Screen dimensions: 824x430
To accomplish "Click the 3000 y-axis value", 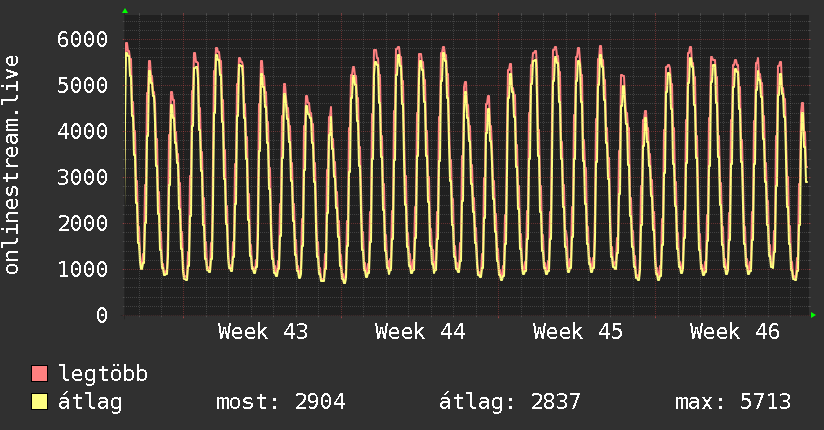I will [83, 177].
